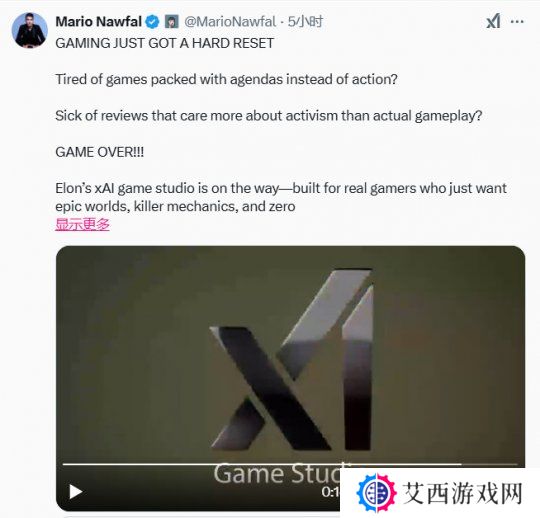This screenshot has width=540, height=518.
Task: Click the blue verified checkmark badge
Action: [x=152, y=22]
